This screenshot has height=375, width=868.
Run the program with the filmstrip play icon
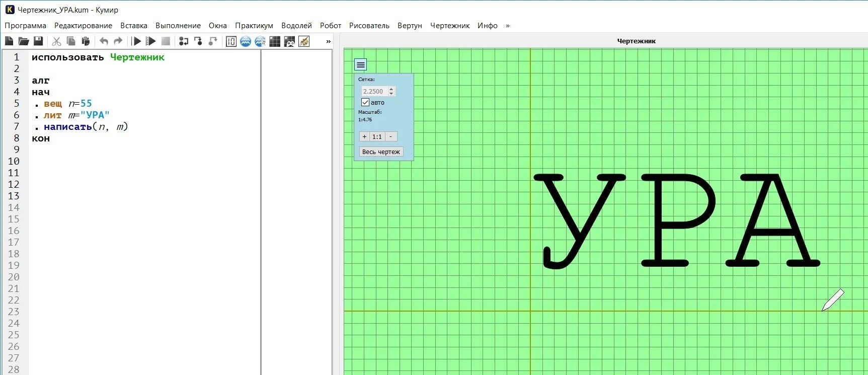pyautogui.click(x=150, y=41)
